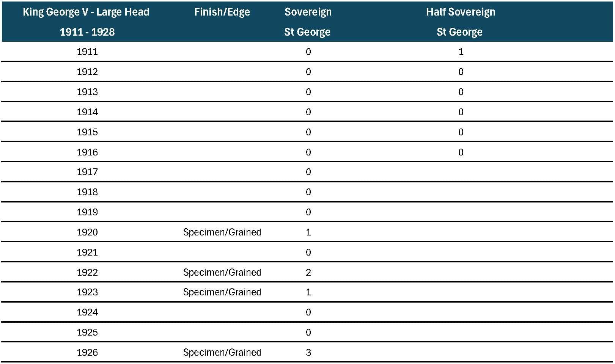Select the 1914 row year

tap(87, 112)
